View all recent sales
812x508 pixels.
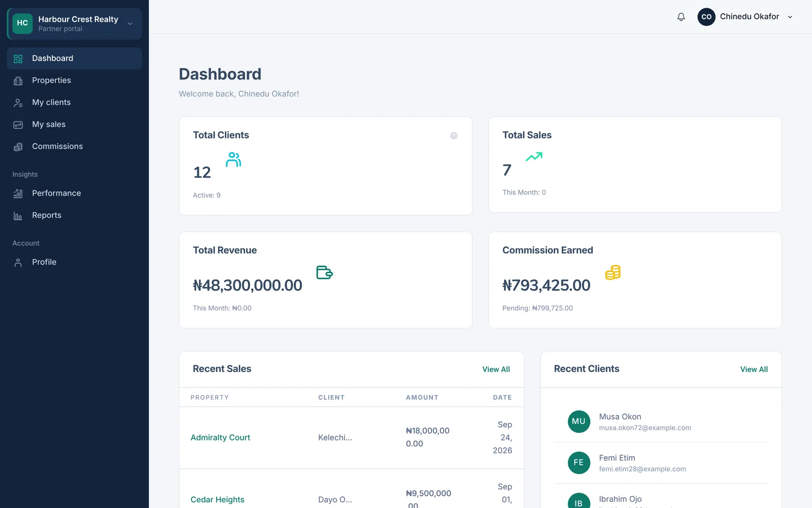click(496, 369)
